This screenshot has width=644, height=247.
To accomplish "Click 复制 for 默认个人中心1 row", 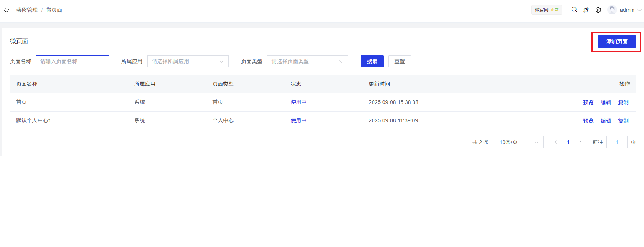I will [x=623, y=121].
